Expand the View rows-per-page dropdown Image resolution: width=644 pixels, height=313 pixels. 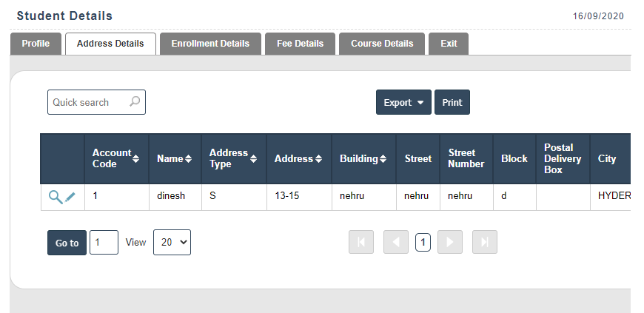172,243
